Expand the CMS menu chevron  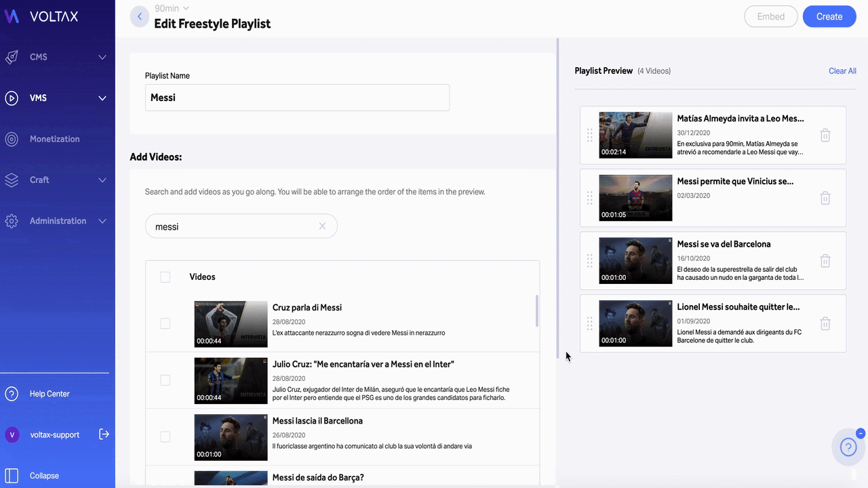click(102, 58)
